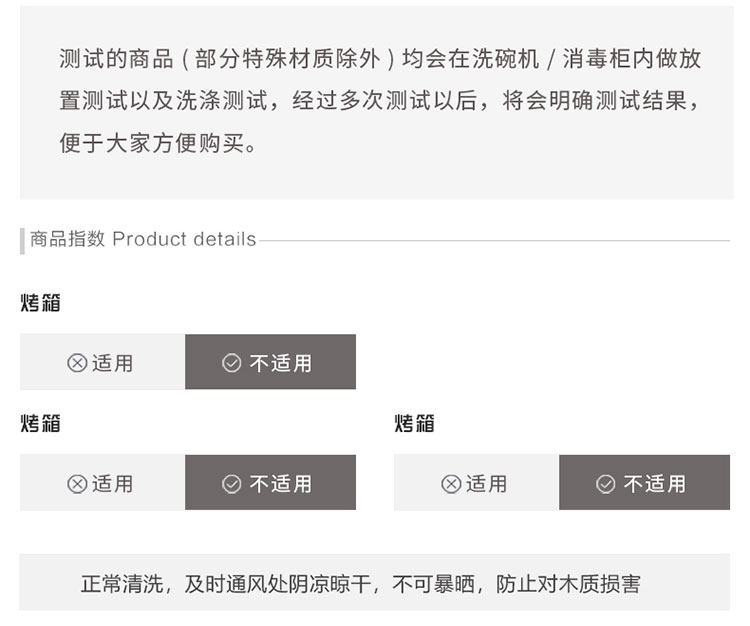The image size is (750, 626).
Task: Select 适用 text in the top 烤箱 row
Action: [113, 363]
